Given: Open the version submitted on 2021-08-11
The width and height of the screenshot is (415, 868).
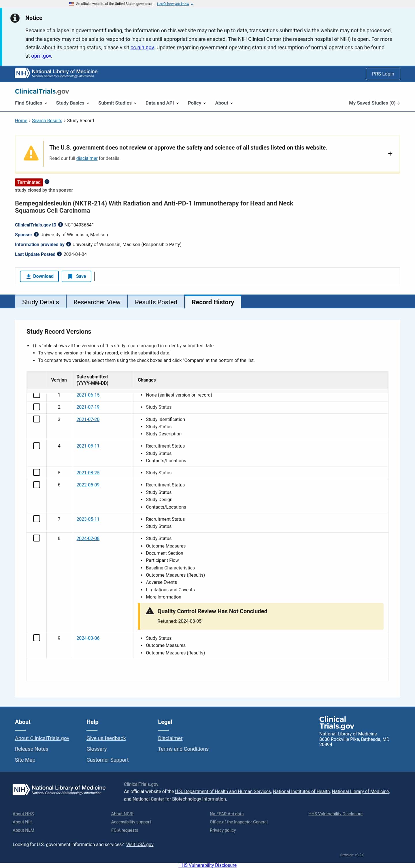Looking at the screenshot, I should [x=88, y=446].
